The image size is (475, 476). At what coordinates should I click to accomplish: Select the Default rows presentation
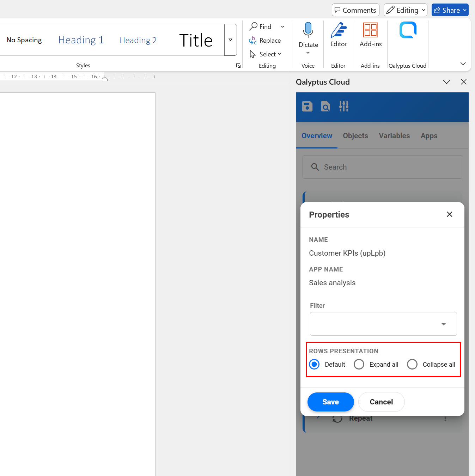314,364
